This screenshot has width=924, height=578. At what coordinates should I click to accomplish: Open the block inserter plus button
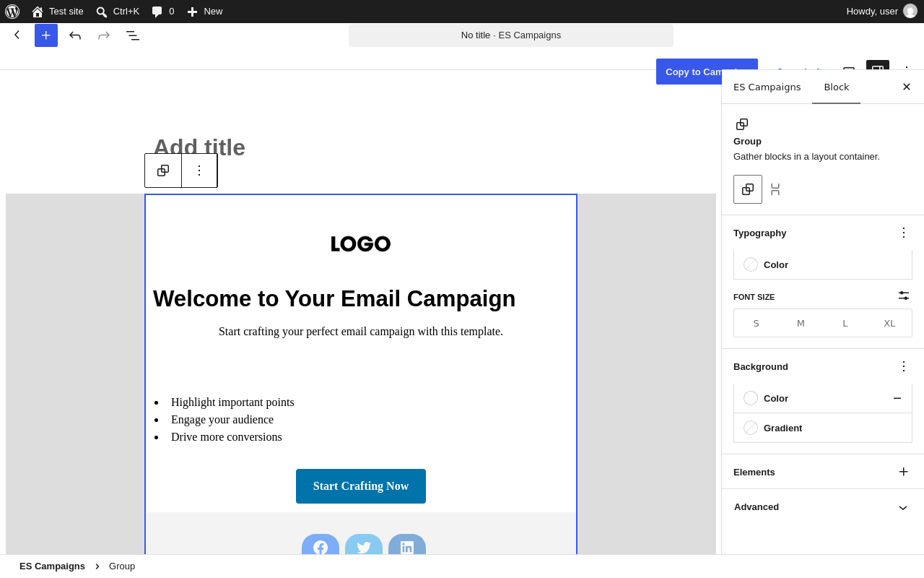pyautogui.click(x=46, y=35)
